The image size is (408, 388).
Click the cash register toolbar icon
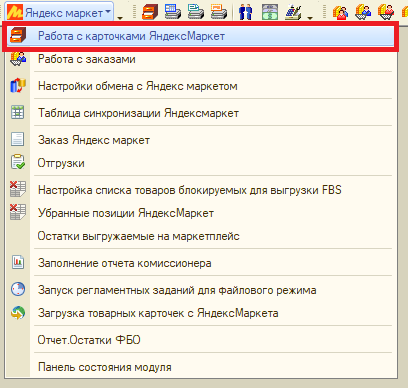pyautogui.click(x=293, y=12)
